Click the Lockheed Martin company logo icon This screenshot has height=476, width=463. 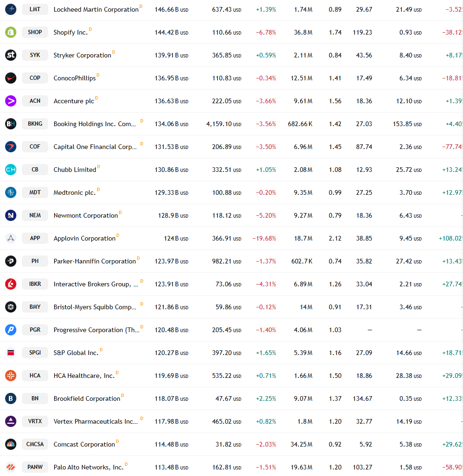tap(11, 9)
